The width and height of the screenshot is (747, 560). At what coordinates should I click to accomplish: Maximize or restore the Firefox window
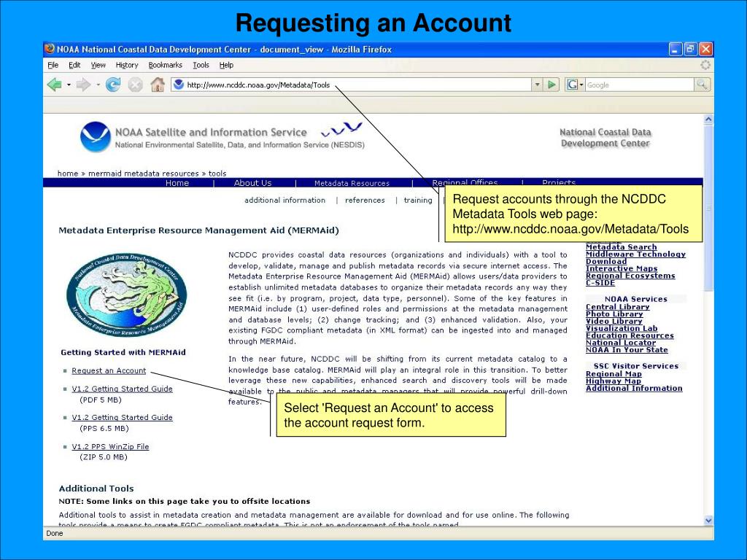click(x=691, y=49)
